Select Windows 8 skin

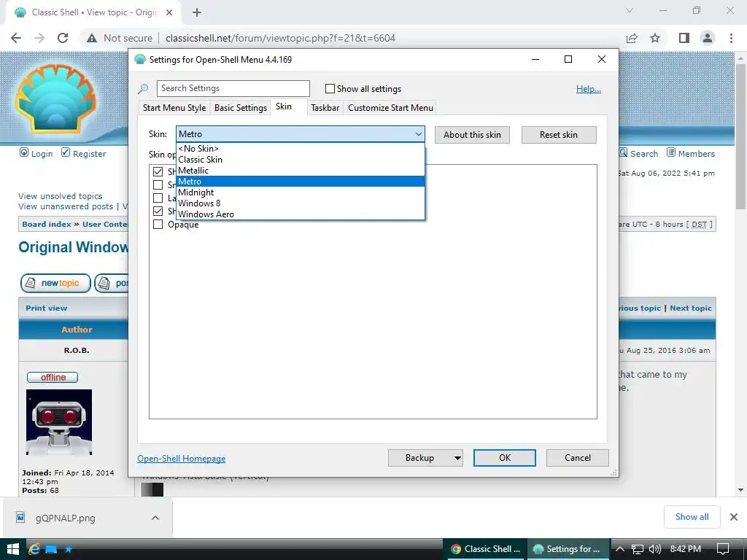300,203
